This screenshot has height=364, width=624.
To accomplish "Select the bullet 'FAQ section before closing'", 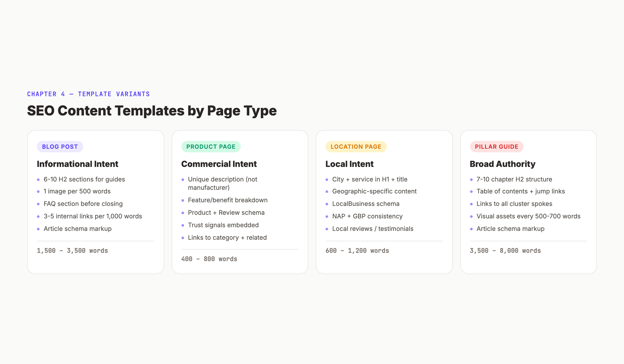I will pos(83,204).
